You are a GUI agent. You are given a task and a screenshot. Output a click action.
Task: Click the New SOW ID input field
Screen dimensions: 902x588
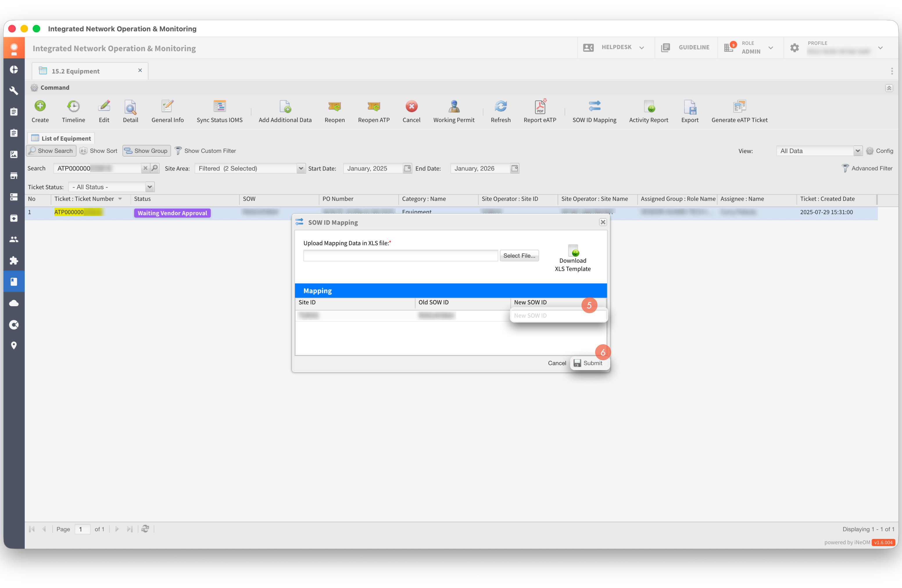click(x=557, y=315)
